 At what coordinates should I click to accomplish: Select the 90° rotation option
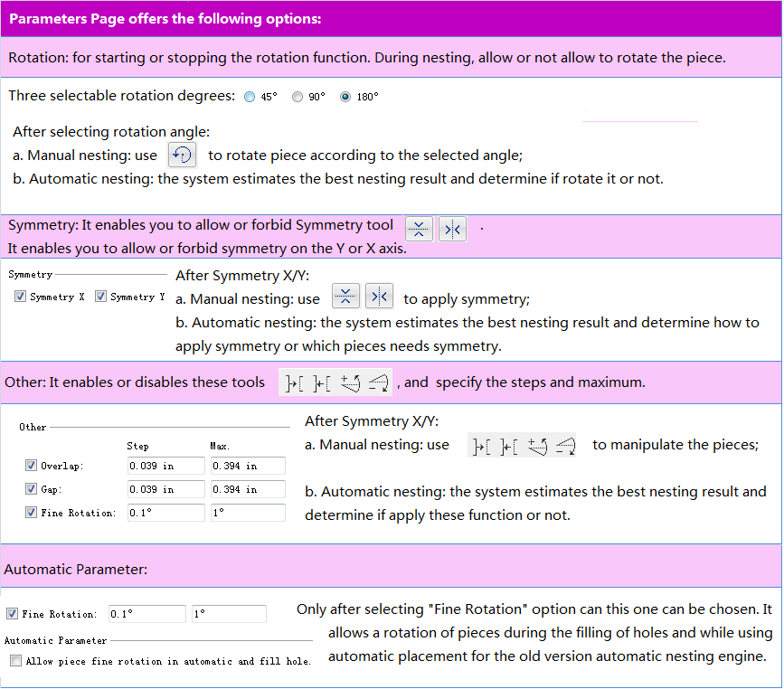pos(298,98)
